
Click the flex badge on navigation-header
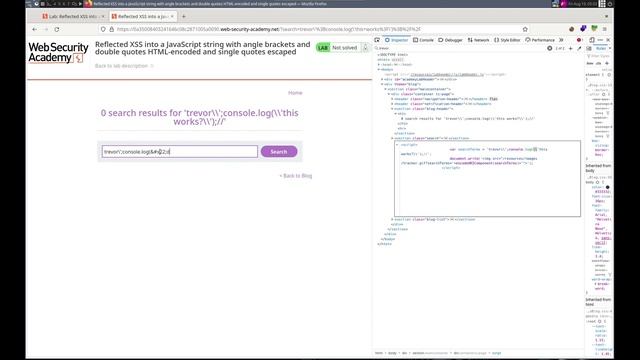pyautogui.click(x=493, y=99)
